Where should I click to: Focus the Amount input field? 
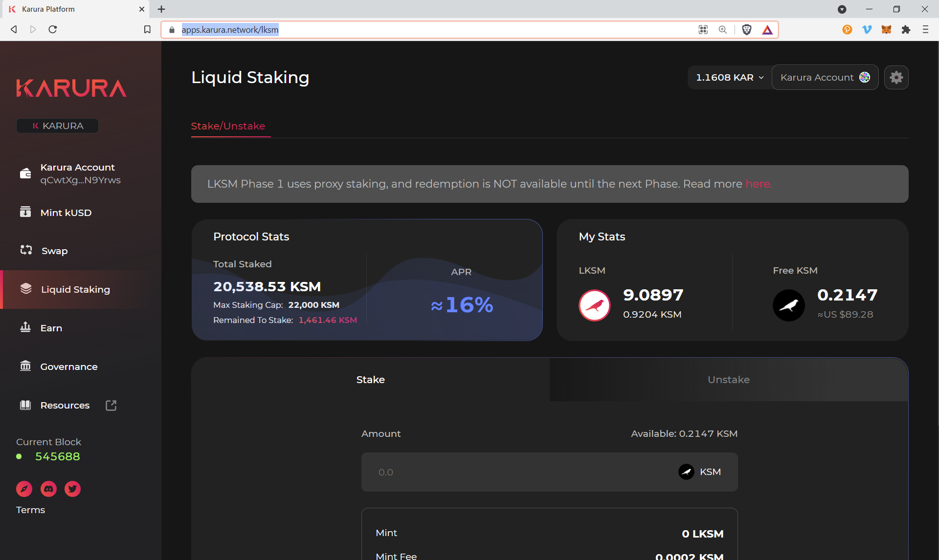point(549,472)
